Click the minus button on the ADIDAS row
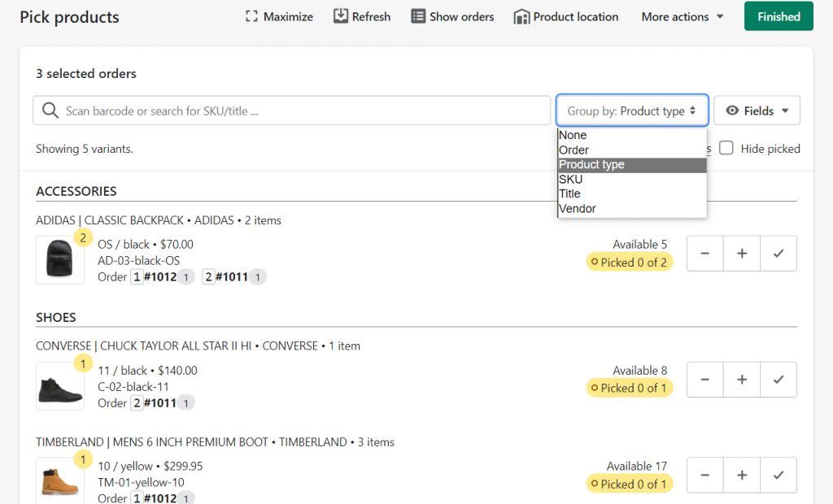833x504 pixels. 704,253
